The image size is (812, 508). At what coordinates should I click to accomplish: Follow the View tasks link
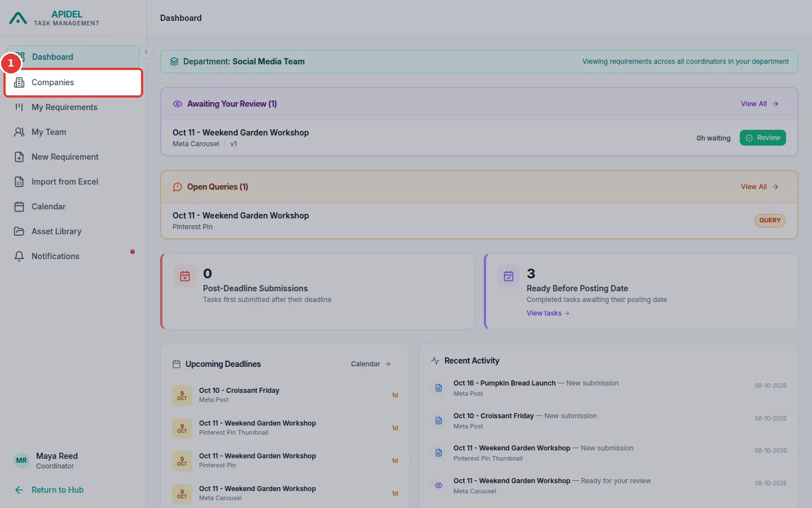click(548, 313)
